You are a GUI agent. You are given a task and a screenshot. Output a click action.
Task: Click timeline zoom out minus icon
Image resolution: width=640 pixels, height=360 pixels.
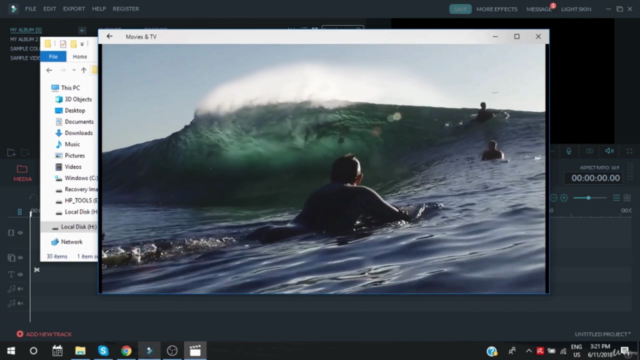pos(553,198)
